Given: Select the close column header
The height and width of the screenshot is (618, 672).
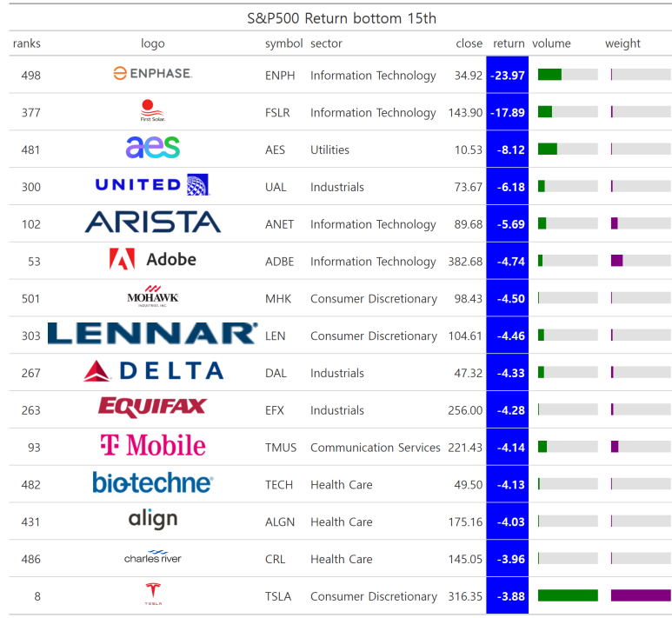Looking at the screenshot, I should [x=469, y=43].
